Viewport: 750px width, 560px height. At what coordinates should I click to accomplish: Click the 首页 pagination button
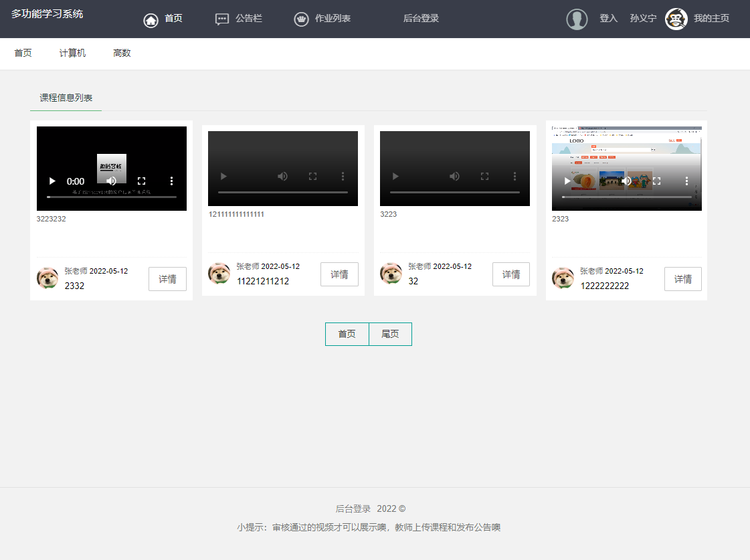click(347, 334)
